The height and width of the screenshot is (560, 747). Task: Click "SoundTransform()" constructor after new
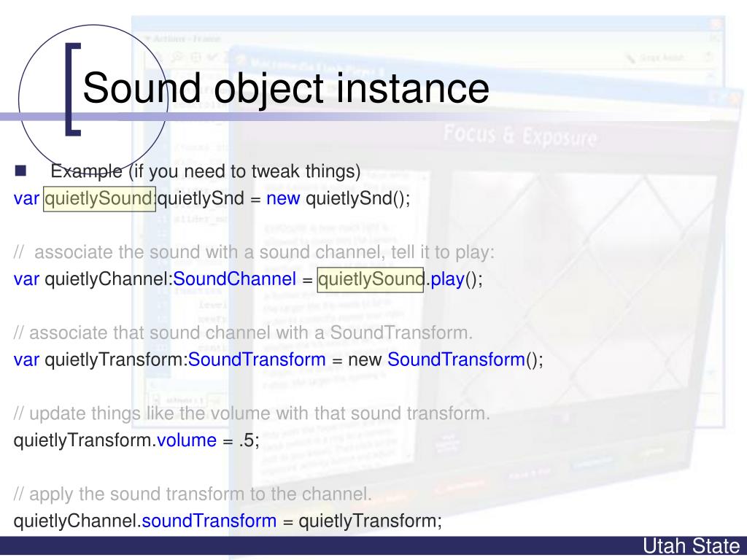465,359
